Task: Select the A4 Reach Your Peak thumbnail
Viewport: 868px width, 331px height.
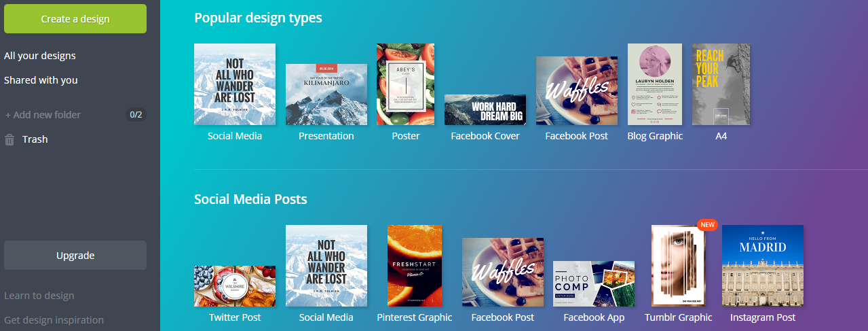Action: (x=721, y=84)
